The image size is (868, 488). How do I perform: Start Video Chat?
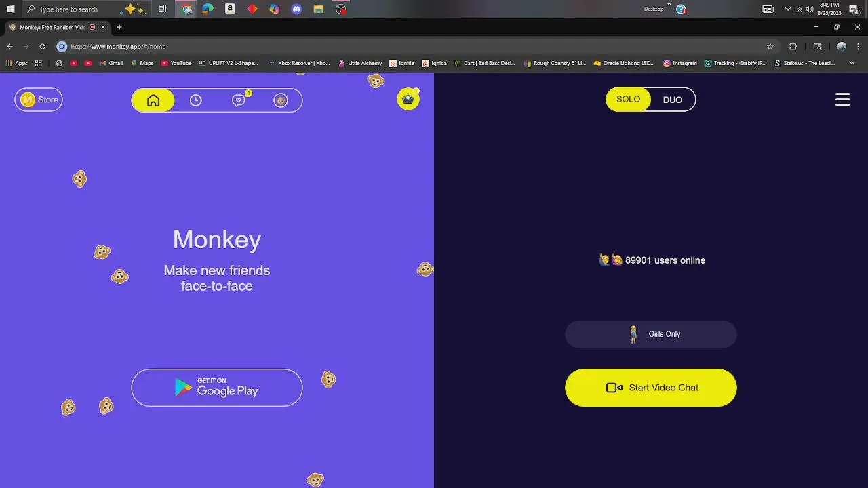point(651,388)
